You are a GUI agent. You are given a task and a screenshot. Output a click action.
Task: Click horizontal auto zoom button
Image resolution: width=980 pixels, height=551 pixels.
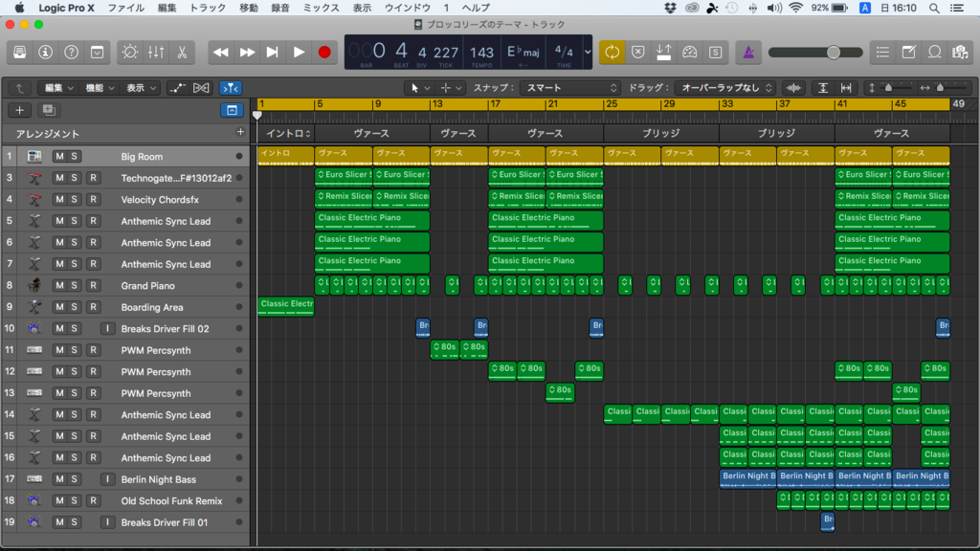[x=846, y=88]
